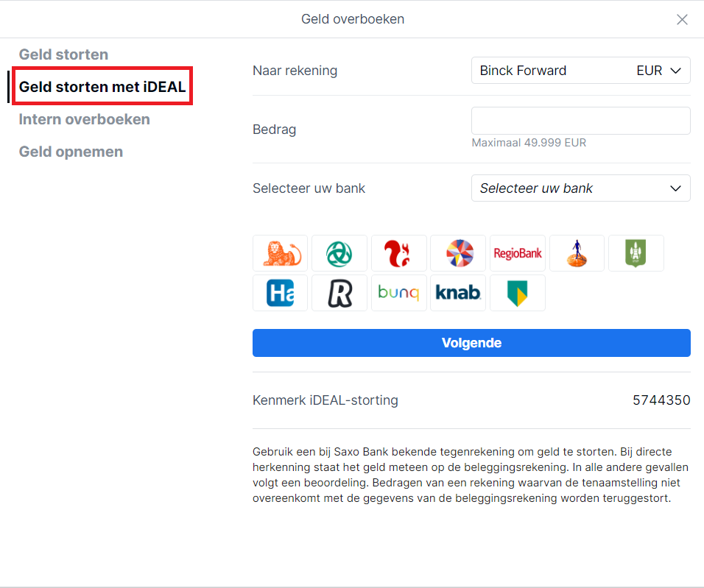The width and height of the screenshot is (704, 588).
Task: Select the red squirrel bank logo
Action: pyautogui.click(x=398, y=253)
